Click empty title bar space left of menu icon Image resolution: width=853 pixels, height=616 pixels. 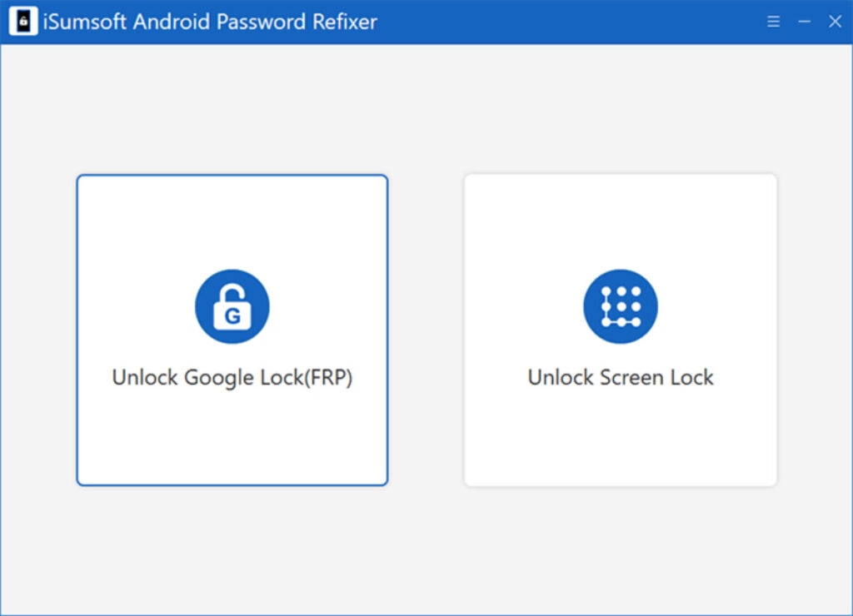[583, 22]
